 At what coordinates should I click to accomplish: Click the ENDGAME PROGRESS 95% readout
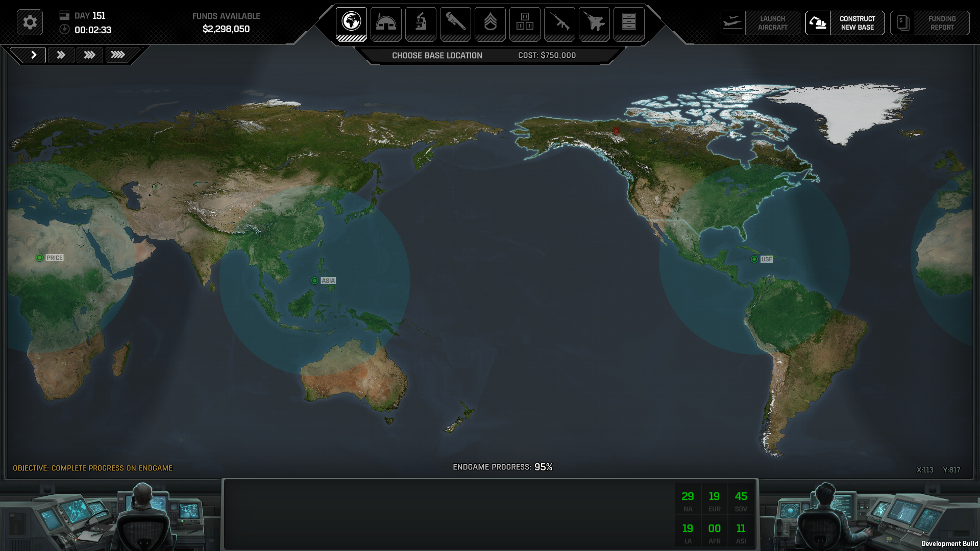pos(502,467)
